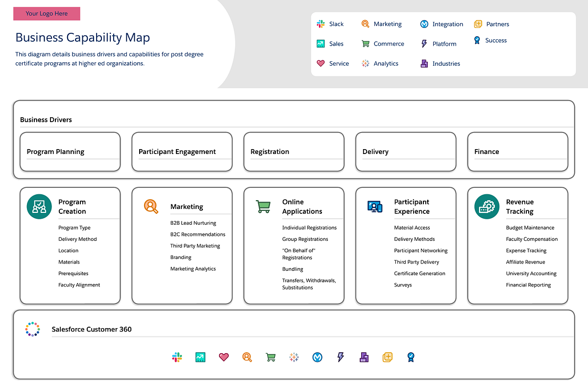This screenshot has width=588, height=387.
Task: Click the Marketing magnifying glass icon
Action: click(365, 24)
